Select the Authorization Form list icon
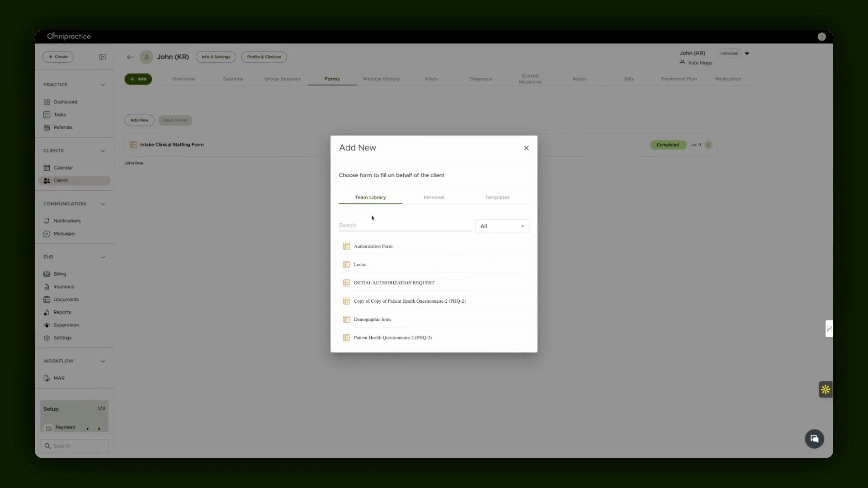The image size is (868, 488). [346, 246]
